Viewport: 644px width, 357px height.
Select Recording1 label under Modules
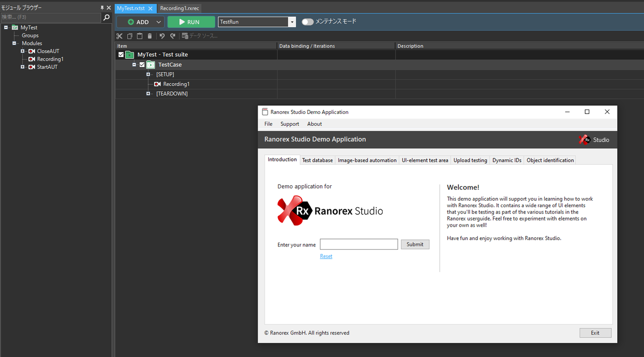[x=50, y=59]
